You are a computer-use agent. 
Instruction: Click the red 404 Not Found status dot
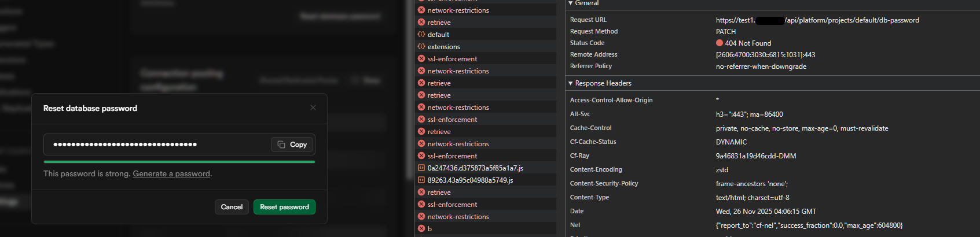(720, 43)
